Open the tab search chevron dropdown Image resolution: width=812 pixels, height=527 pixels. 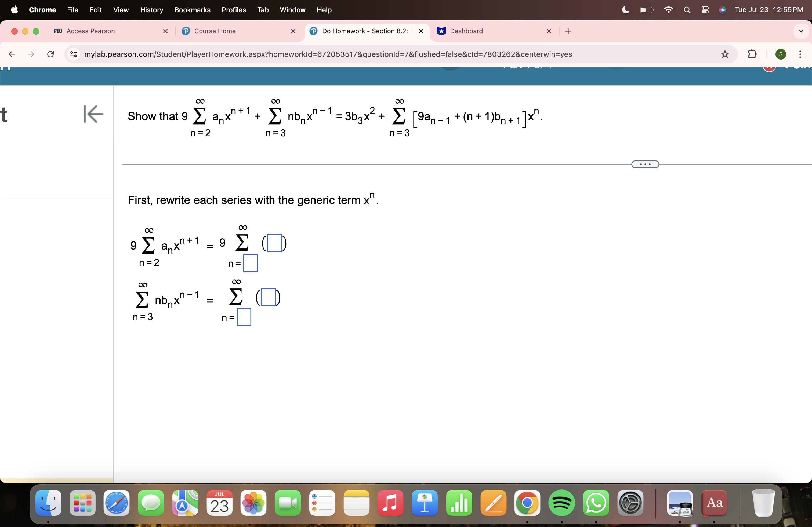click(801, 31)
